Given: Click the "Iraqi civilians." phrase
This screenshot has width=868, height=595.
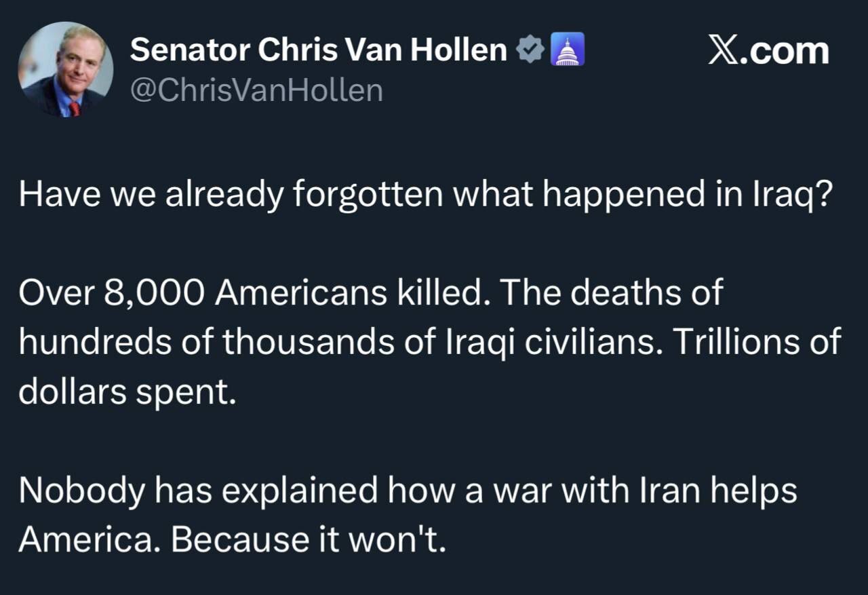Looking at the screenshot, I should point(555,343).
